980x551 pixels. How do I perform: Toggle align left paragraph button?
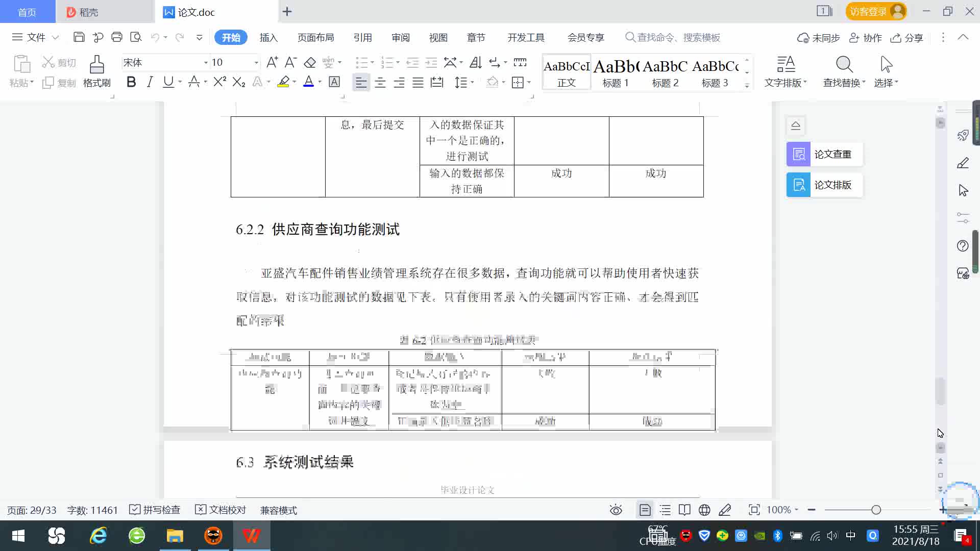361,82
